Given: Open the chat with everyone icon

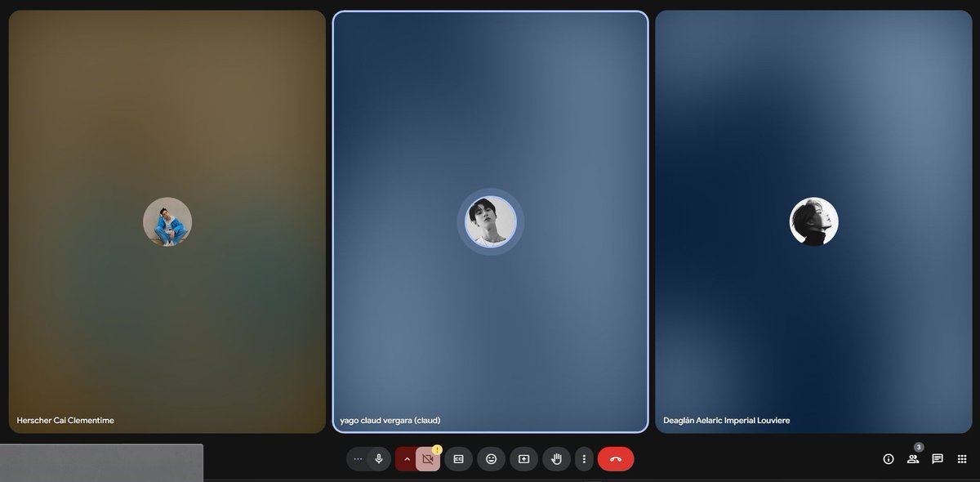Looking at the screenshot, I should click(938, 459).
